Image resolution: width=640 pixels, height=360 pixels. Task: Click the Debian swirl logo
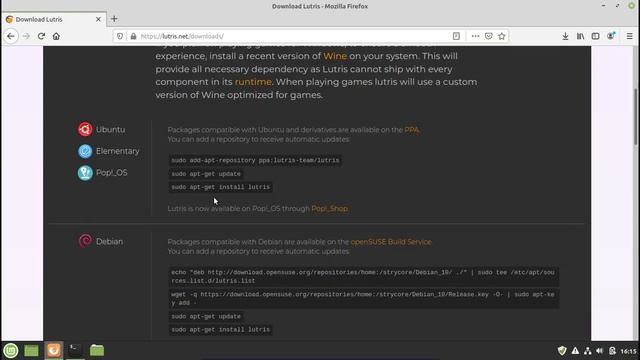tap(85, 241)
